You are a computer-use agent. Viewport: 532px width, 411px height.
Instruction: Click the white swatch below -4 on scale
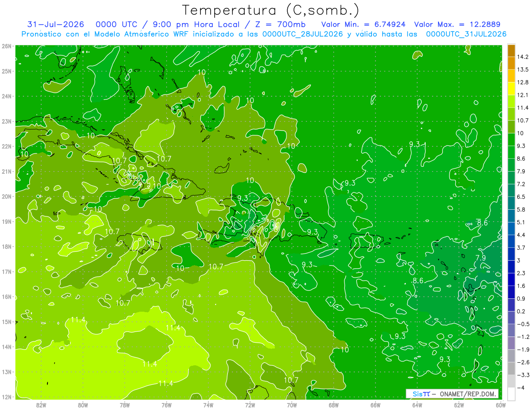(x=511, y=394)
